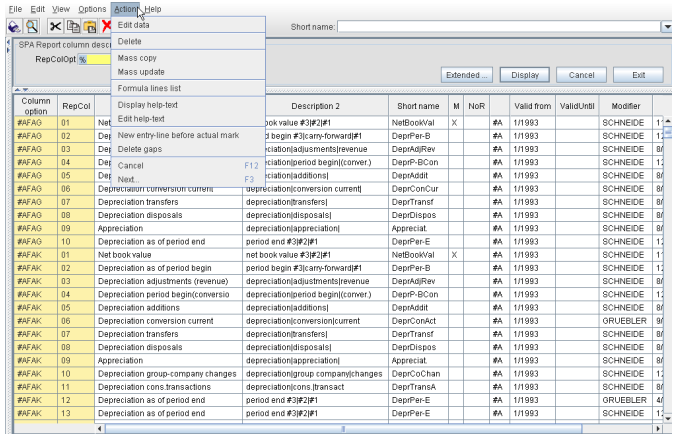The width and height of the screenshot is (675, 435).
Task: Click the Display button
Action: coord(525,75)
